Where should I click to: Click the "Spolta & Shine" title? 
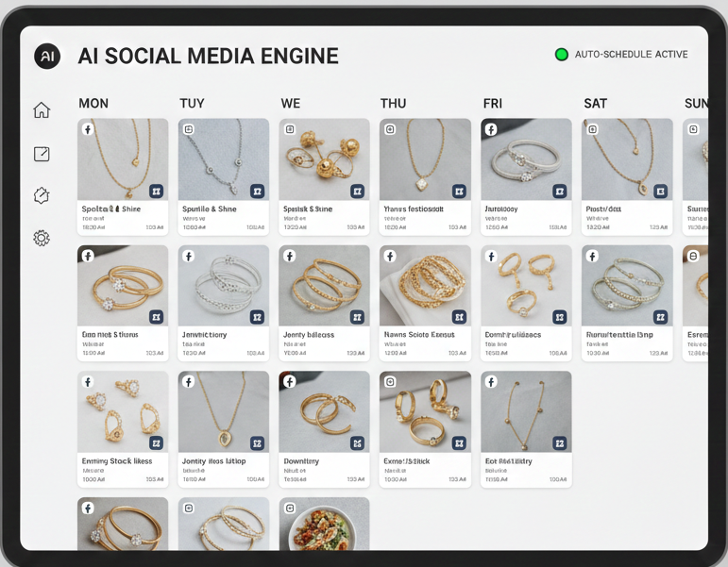[111, 208]
